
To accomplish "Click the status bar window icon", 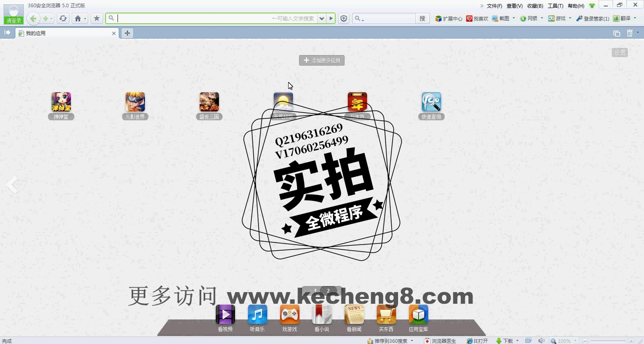I will click(528, 341).
